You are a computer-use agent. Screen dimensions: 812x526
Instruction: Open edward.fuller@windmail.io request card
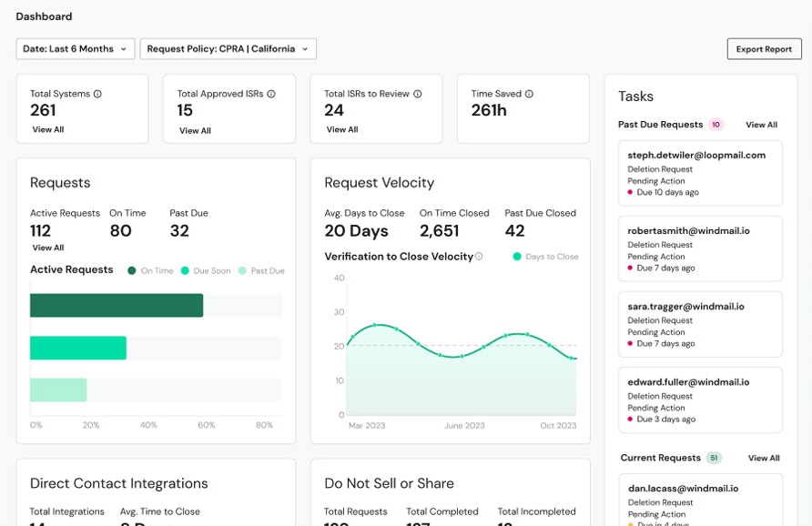click(x=700, y=400)
